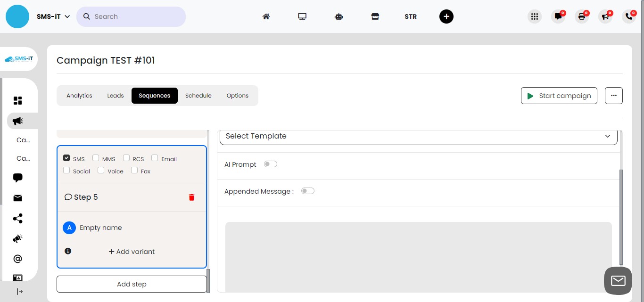Open the bullhorn broadcast sidebar icon
Screen dimensions: 644x302
click(18, 239)
